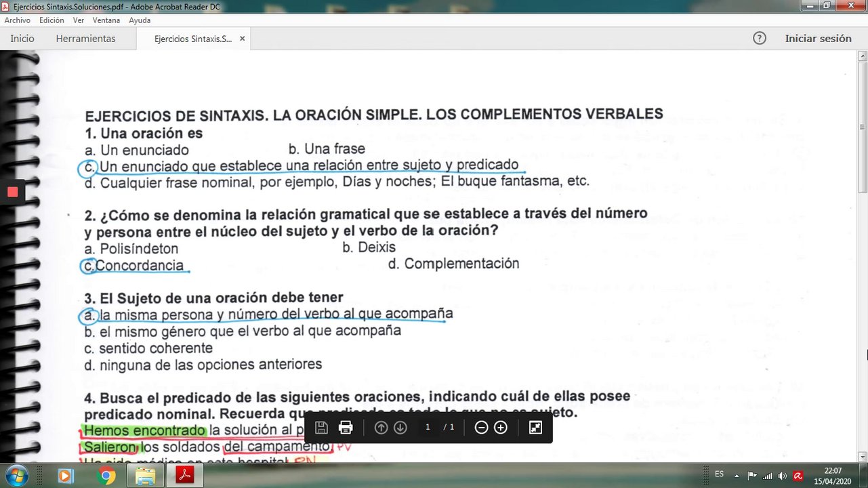Click the answer 'c. Concordancia'
The width and height of the screenshot is (868, 488).
(x=133, y=266)
